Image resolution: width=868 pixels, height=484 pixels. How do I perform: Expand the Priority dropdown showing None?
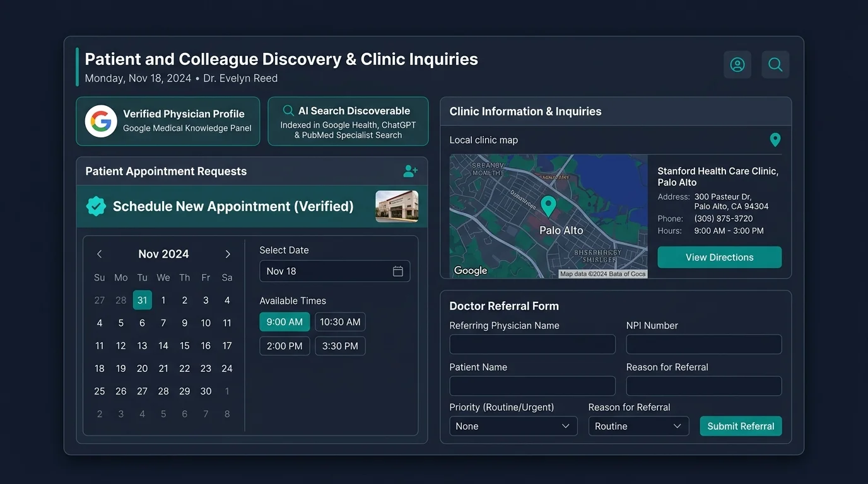coord(513,426)
